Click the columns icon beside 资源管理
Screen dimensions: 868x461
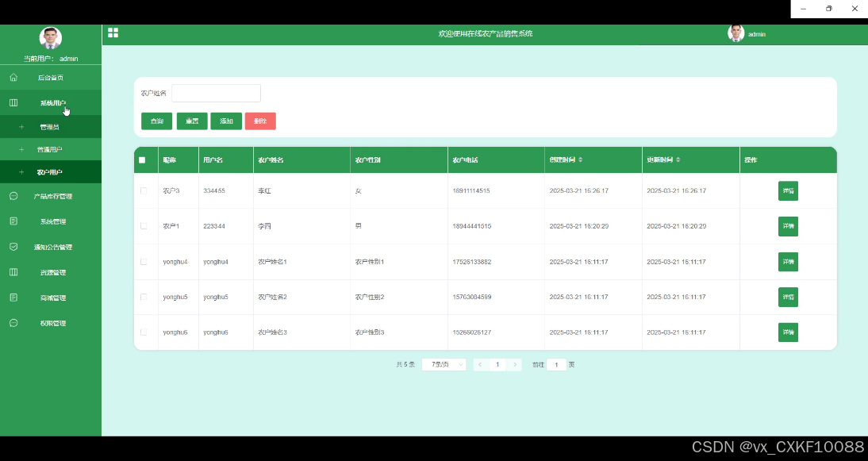pyautogui.click(x=13, y=272)
